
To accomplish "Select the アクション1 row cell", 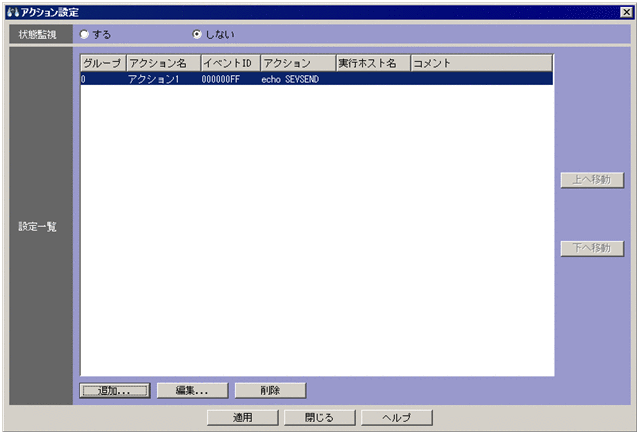I will (153, 79).
